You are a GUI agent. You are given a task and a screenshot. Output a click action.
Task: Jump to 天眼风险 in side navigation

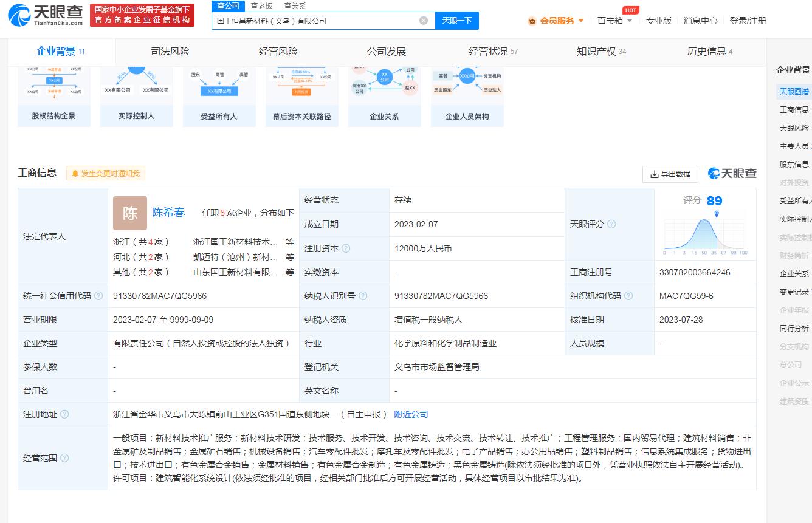pos(794,128)
